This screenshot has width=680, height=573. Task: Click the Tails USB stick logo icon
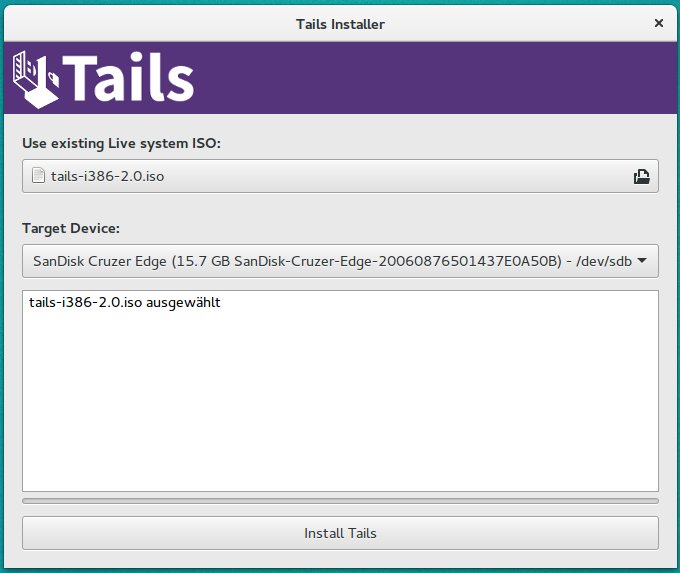(x=36, y=79)
